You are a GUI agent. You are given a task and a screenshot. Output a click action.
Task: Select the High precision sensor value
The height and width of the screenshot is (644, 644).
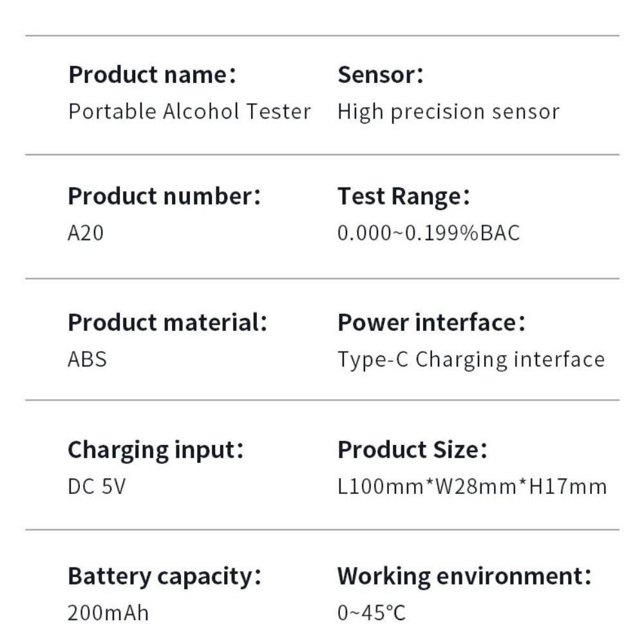[448, 112]
